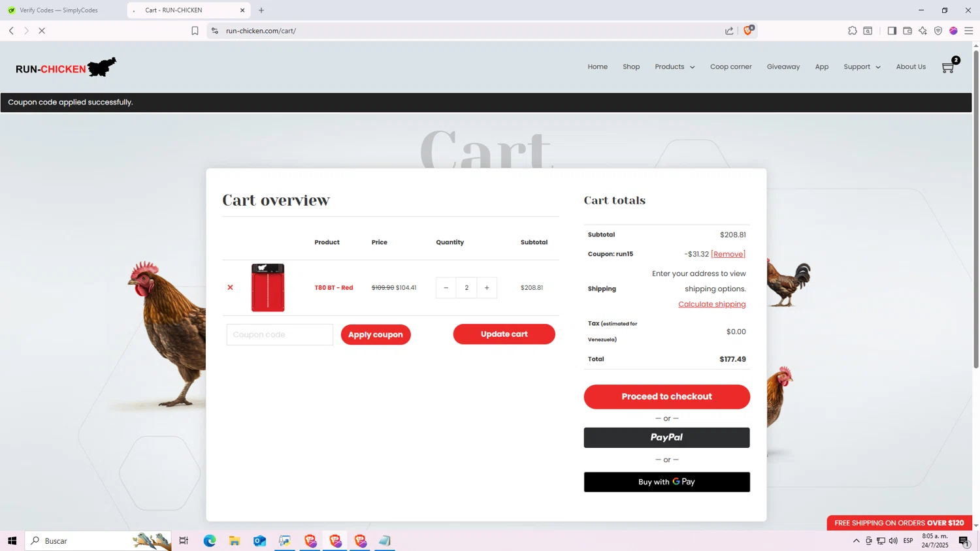Open Brave VPN icon
The image size is (980, 551).
click(938, 31)
